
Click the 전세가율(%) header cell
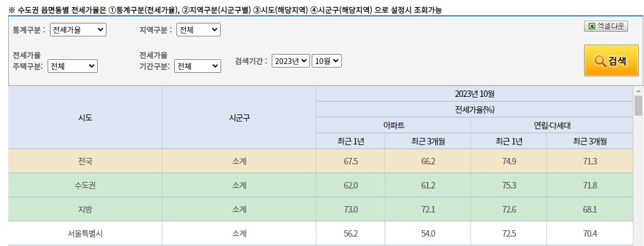tap(475, 109)
